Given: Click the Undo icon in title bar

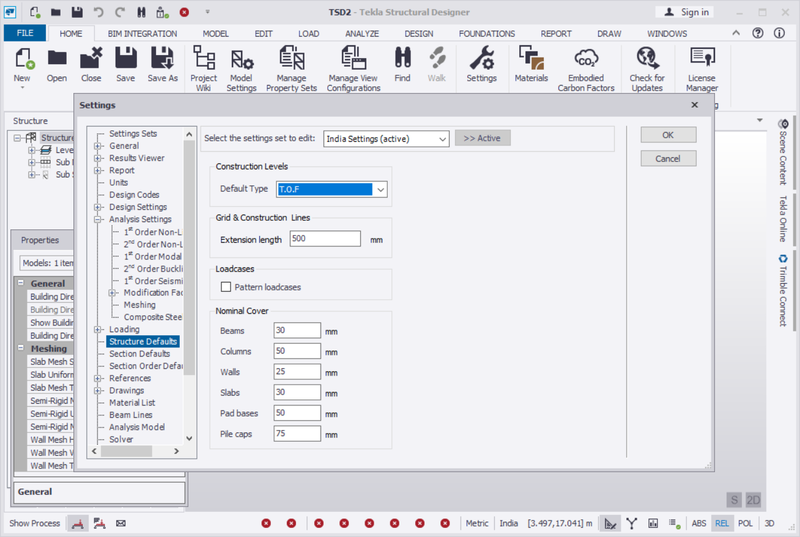Looking at the screenshot, I should pyautogui.click(x=98, y=12).
